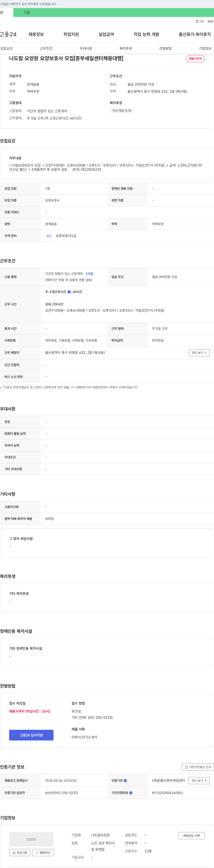Click the 이력서,자기소개서 required documents text
Image resolution: width=214 pixels, height=868 pixels.
tap(84, 737)
